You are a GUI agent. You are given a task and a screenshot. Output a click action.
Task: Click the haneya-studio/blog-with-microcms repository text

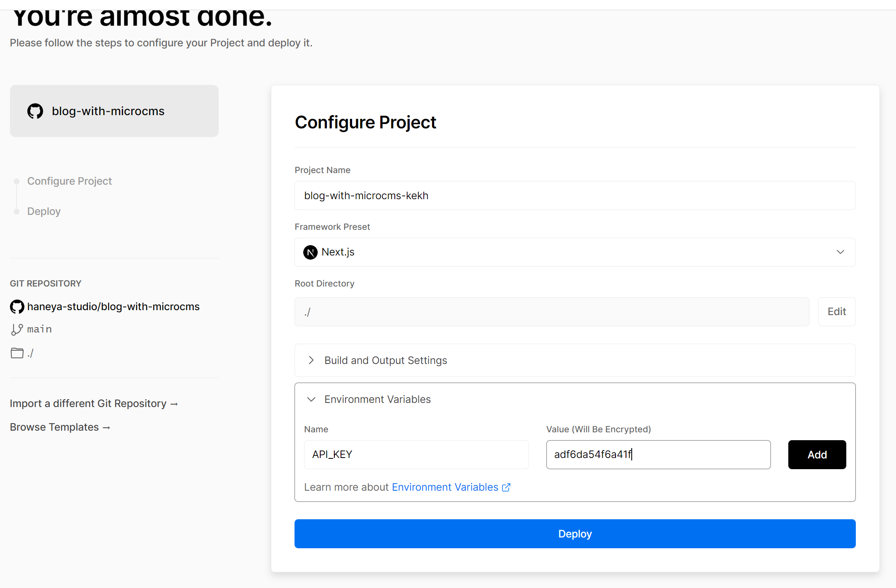click(114, 307)
